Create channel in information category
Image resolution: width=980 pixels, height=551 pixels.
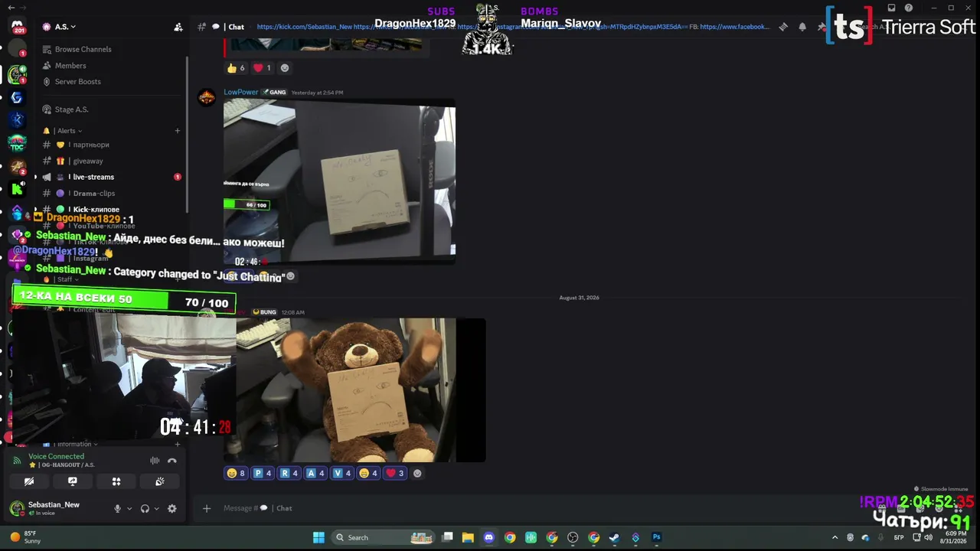point(178,444)
